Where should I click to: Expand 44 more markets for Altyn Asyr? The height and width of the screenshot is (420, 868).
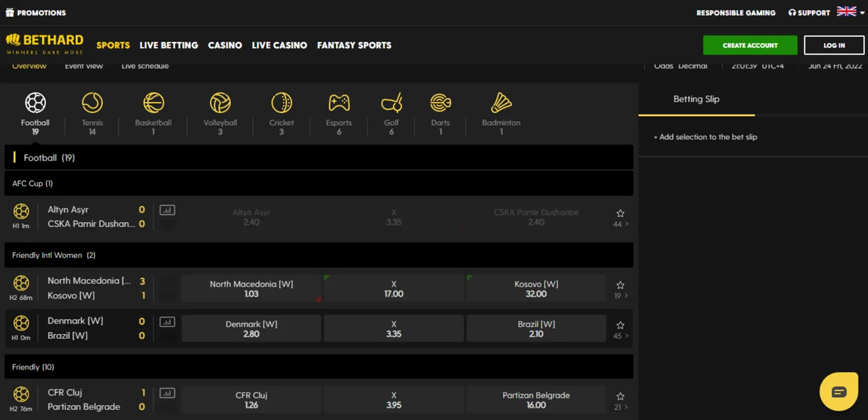coord(620,224)
